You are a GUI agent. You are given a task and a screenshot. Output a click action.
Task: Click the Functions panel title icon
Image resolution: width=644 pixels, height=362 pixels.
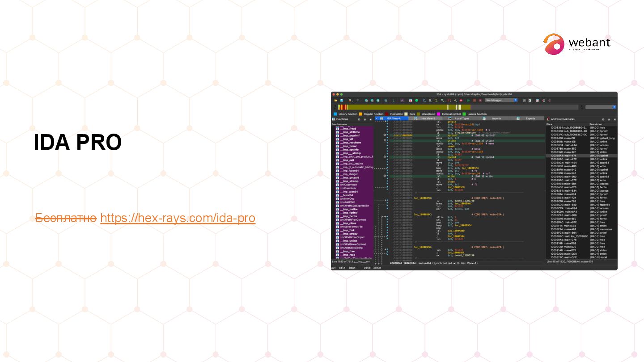(333, 119)
